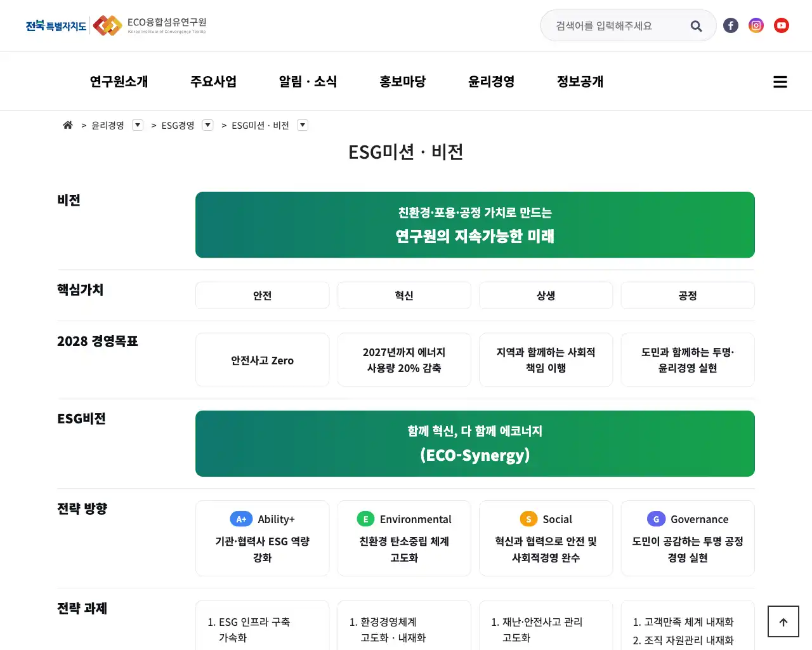Click the 지역과 함께하는 사회적 책임 이행 card
812x650 pixels.
click(x=546, y=360)
